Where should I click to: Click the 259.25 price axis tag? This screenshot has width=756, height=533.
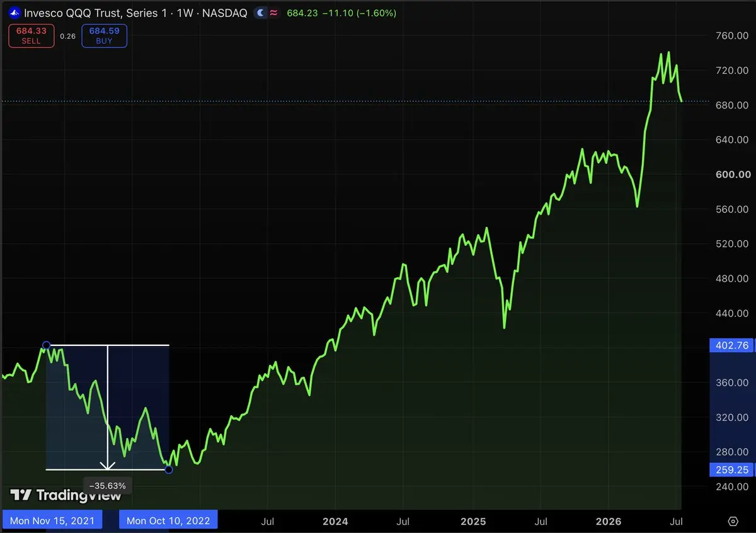click(732, 469)
